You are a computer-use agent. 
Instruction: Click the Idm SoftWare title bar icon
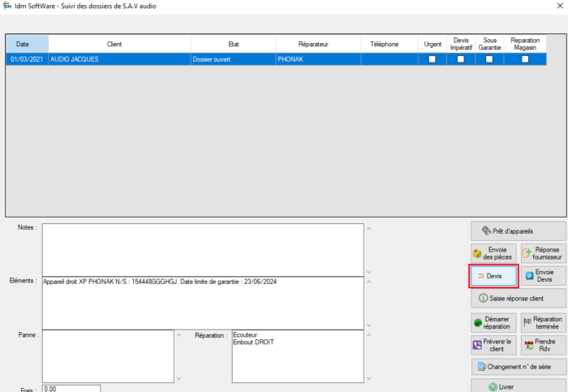coord(6,6)
